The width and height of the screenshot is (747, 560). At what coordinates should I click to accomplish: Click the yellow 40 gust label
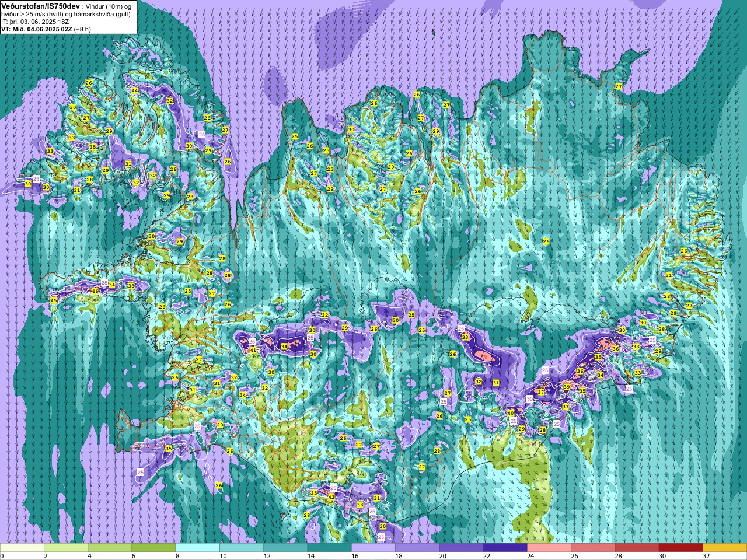(511, 413)
